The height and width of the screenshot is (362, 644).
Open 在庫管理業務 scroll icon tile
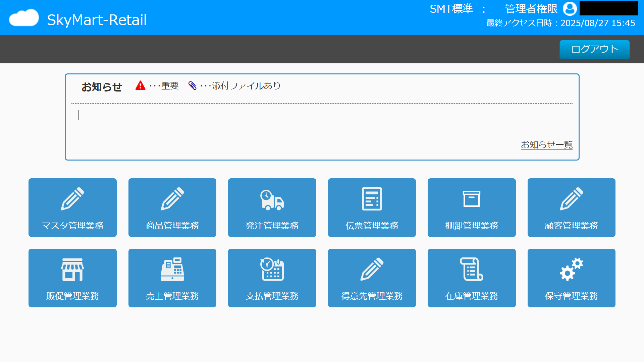click(x=472, y=278)
